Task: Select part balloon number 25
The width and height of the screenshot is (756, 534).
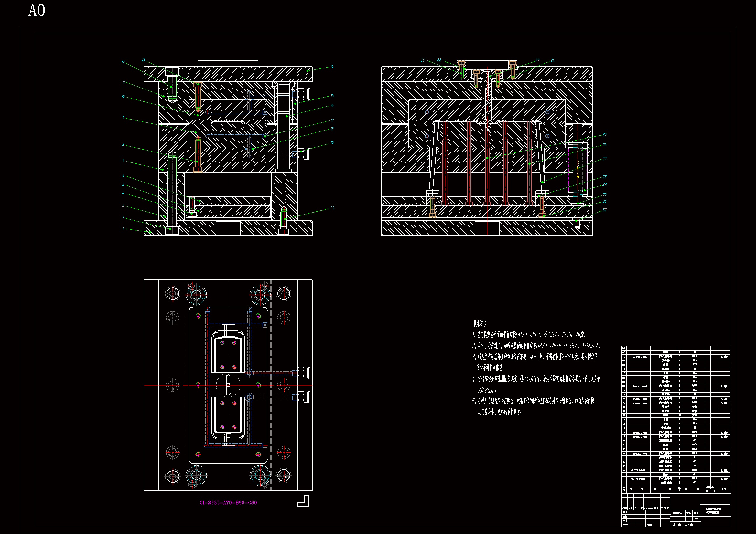Action: point(604,135)
